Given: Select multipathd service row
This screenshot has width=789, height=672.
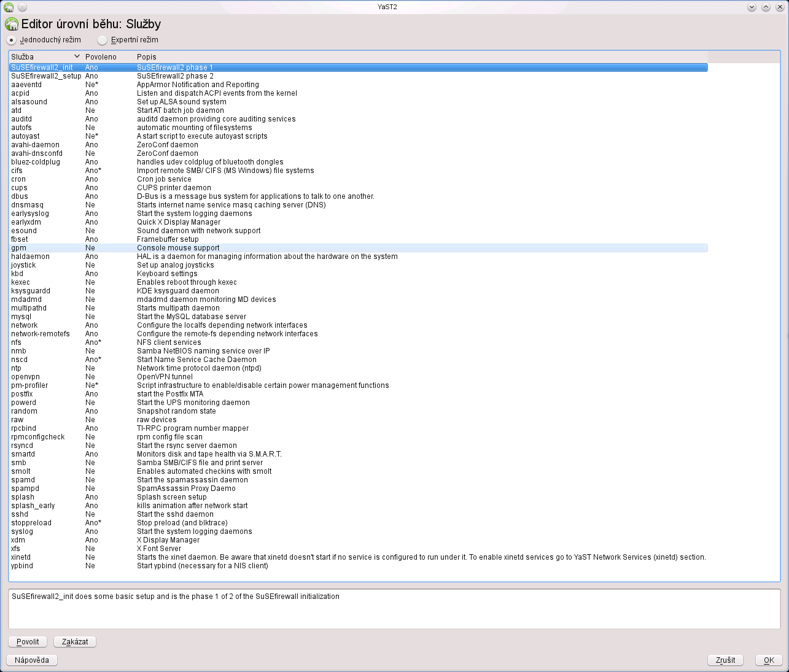Looking at the screenshot, I should tap(359, 308).
